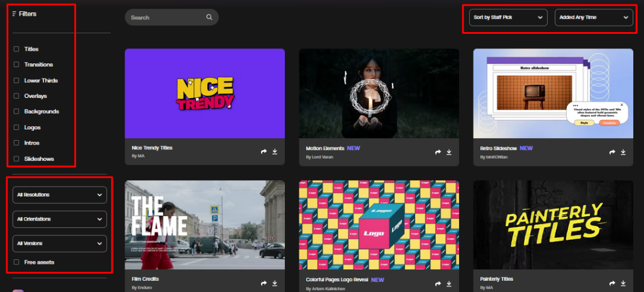Download the Retro Slideshow template
This screenshot has width=644, height=292.
623,152
